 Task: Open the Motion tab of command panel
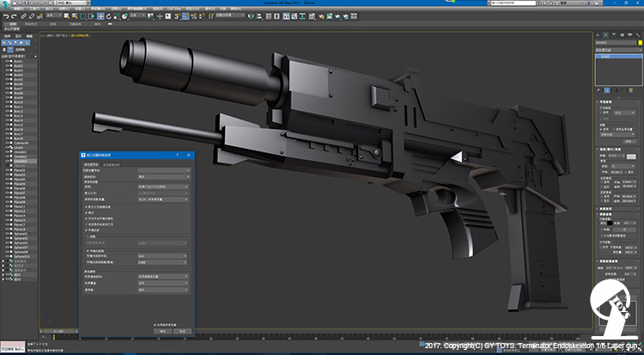tap(622, 35)
